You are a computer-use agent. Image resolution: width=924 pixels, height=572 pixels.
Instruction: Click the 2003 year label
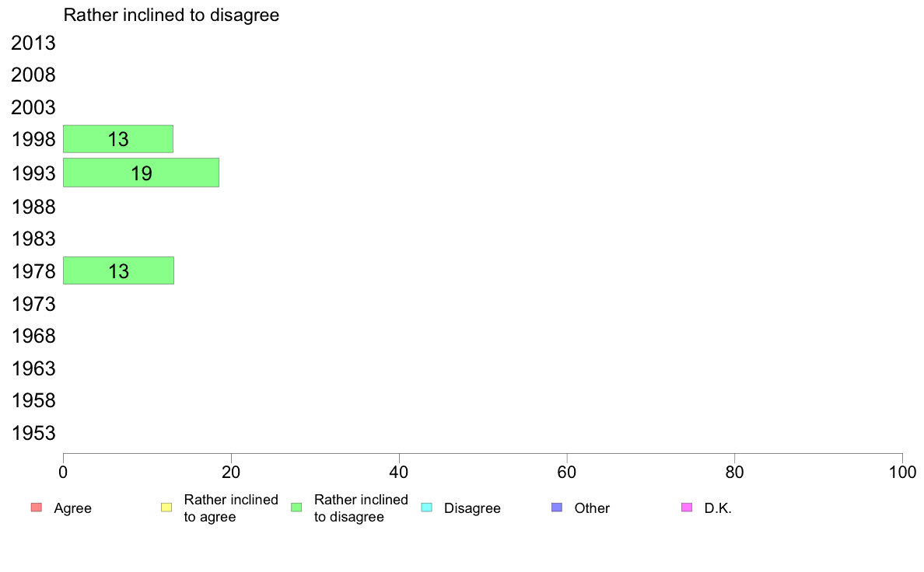click(33, 107)
